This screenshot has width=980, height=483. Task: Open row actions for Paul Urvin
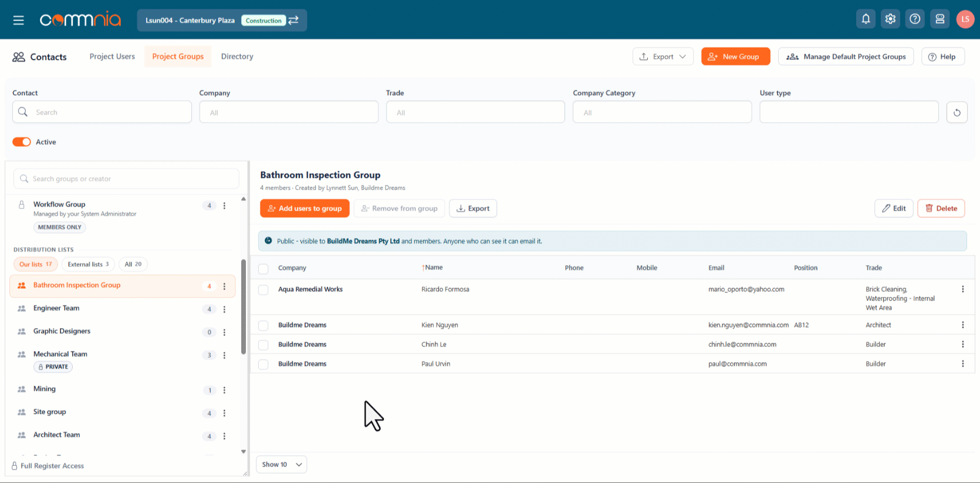pyautogui.click(x=962, y=364)
